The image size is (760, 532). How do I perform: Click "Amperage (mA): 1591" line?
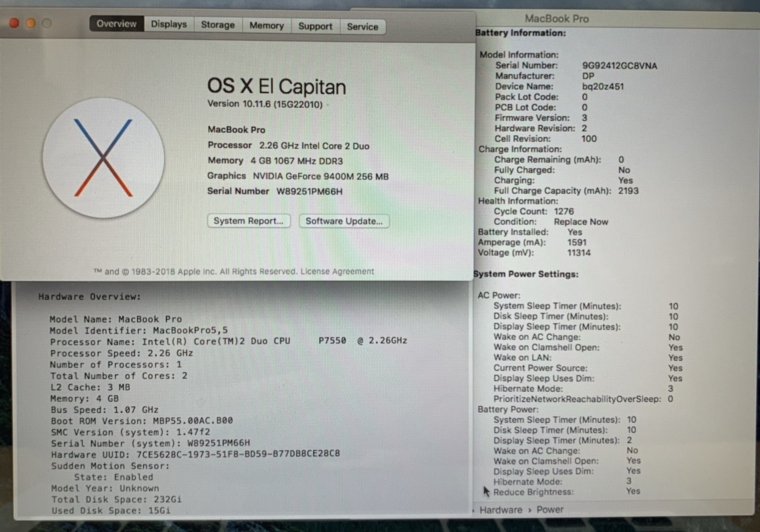(532, 243)
